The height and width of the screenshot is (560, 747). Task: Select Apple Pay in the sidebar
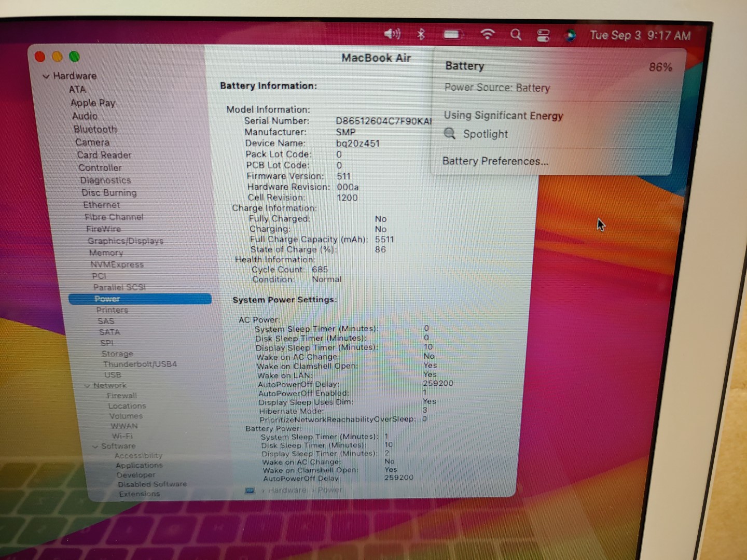coord(93,103)
